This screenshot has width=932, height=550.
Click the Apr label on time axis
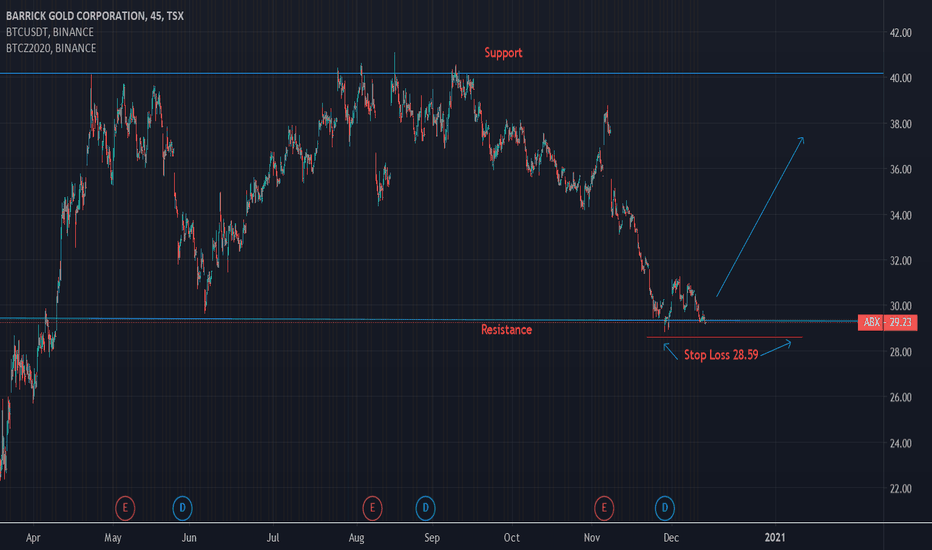tap(33, 538)
